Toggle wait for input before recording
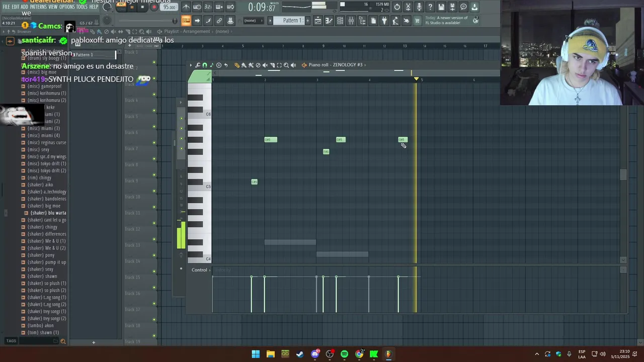The image size is (644, 362). tap(197, 7)
